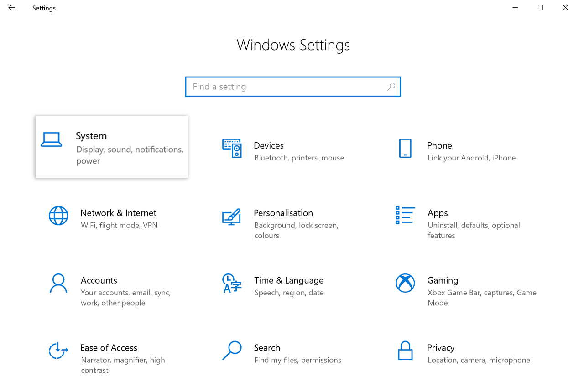Screen dimensions: 584x392
Task: Click the Ease of Access icon
Action: pyautogui.click(x=58, y=351)
